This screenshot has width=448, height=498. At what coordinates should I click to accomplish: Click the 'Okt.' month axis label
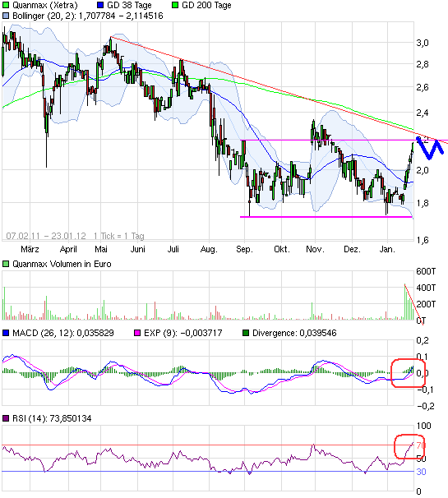click(x=282, y=249)
